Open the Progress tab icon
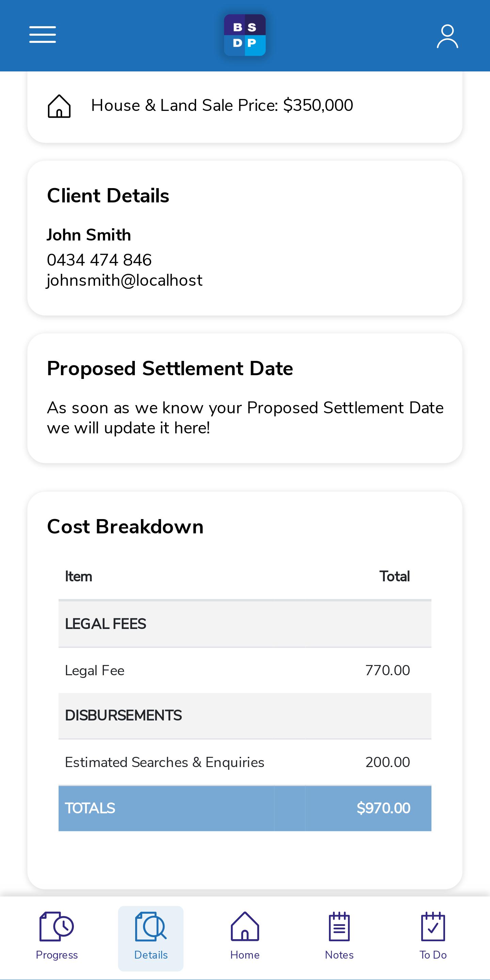 56,926
